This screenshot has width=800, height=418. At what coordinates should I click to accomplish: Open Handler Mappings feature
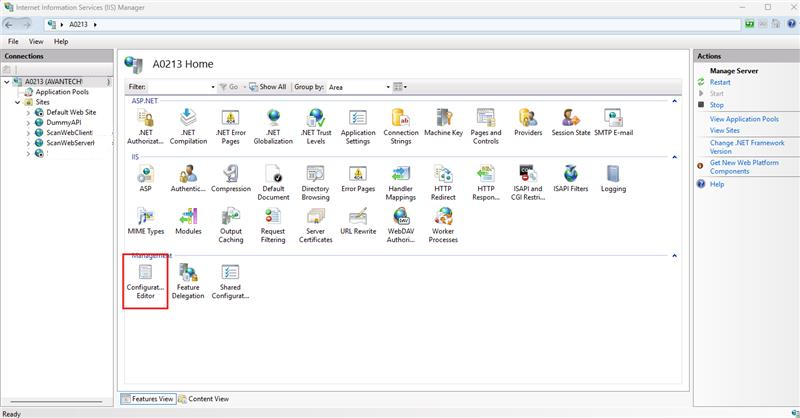click(x=401, y=183)
